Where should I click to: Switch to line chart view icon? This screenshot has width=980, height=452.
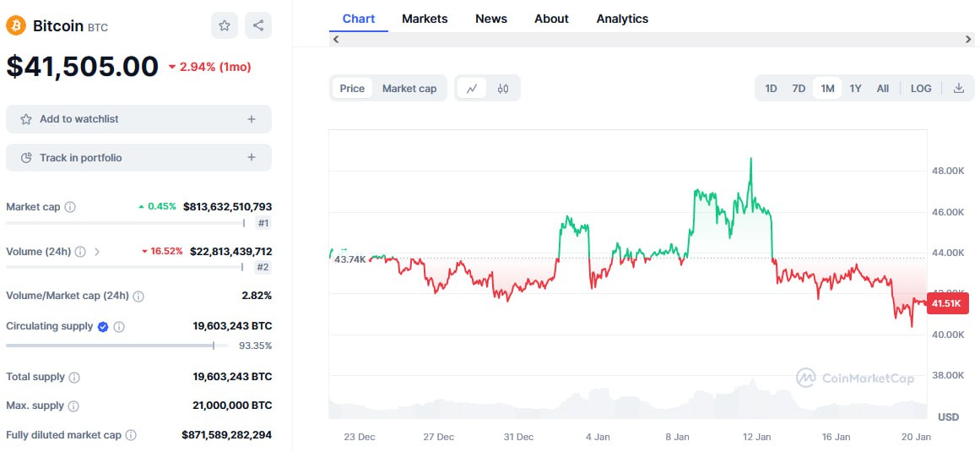[x=472, y=88]
